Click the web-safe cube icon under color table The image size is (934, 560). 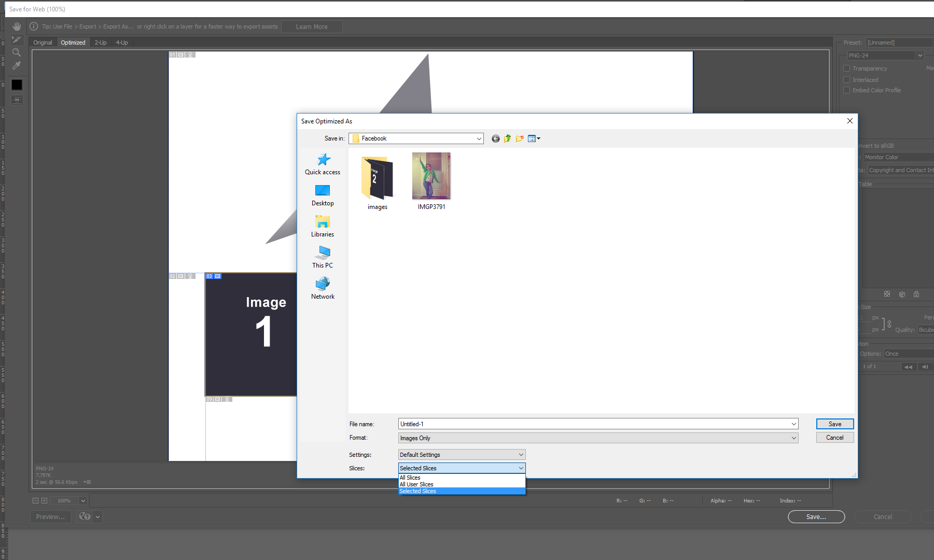coord(902,294)
